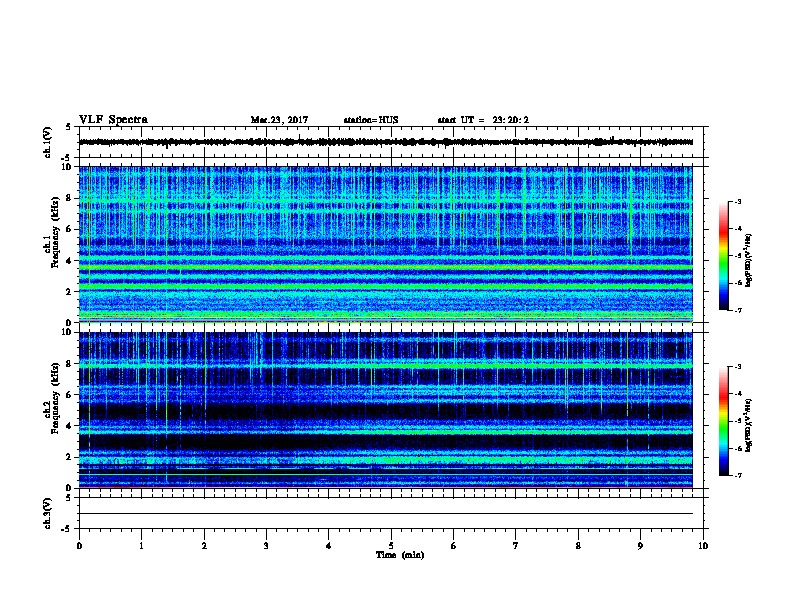The height and width of the screenshot is (612, 792).
Task: Select the date text "Mar.23, 2017"
Action: pyautogui.click(x=279, y=120)
